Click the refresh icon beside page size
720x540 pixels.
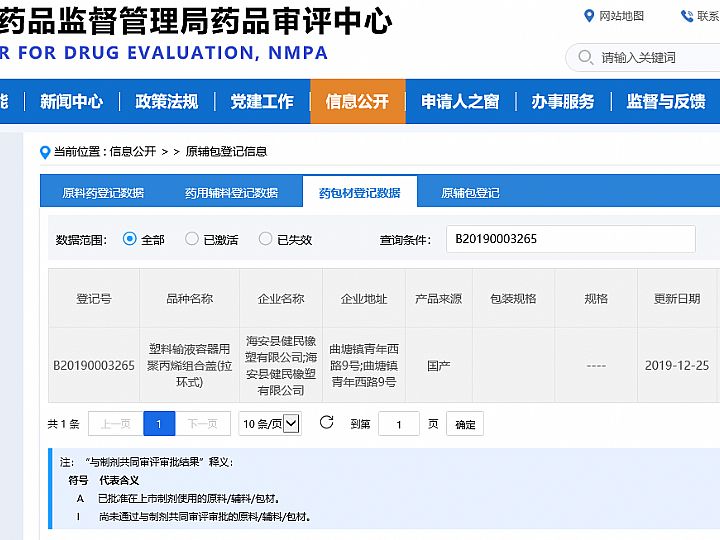click(x=326, y=423)
